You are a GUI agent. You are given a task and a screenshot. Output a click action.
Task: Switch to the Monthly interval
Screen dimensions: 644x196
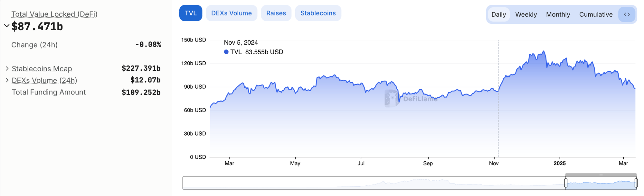(x=558, y=14)
